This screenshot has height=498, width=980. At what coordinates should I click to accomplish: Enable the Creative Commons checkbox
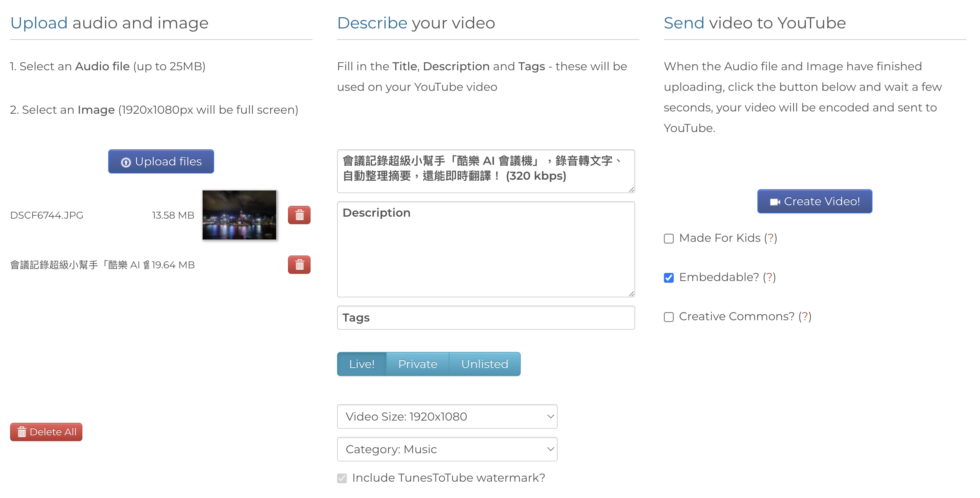click(x=668, y=317)
